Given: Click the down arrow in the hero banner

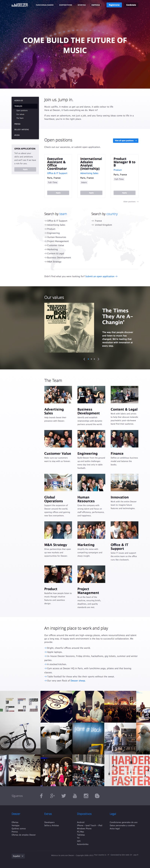Looking at the screenshot, I should pyautogui.click(x=75, y=82).
